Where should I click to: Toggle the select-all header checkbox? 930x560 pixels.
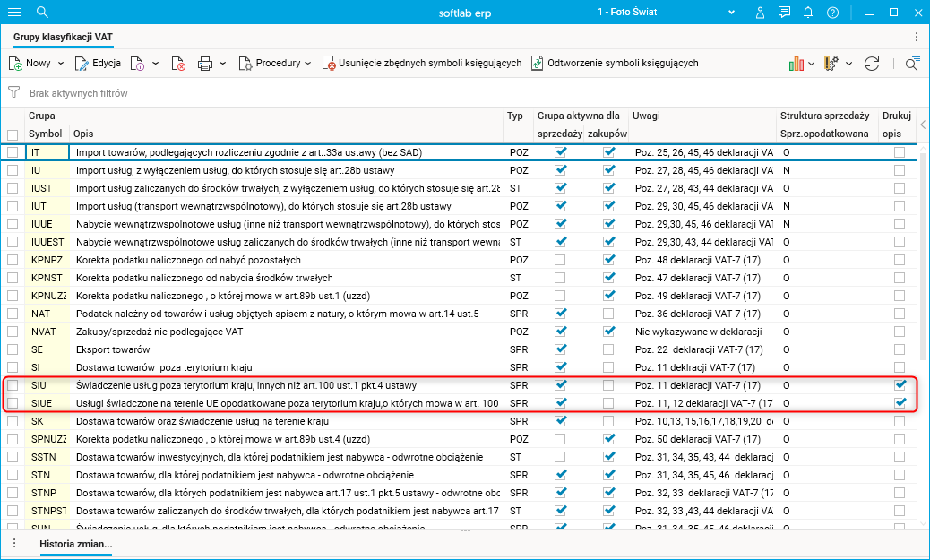(13, 134)
